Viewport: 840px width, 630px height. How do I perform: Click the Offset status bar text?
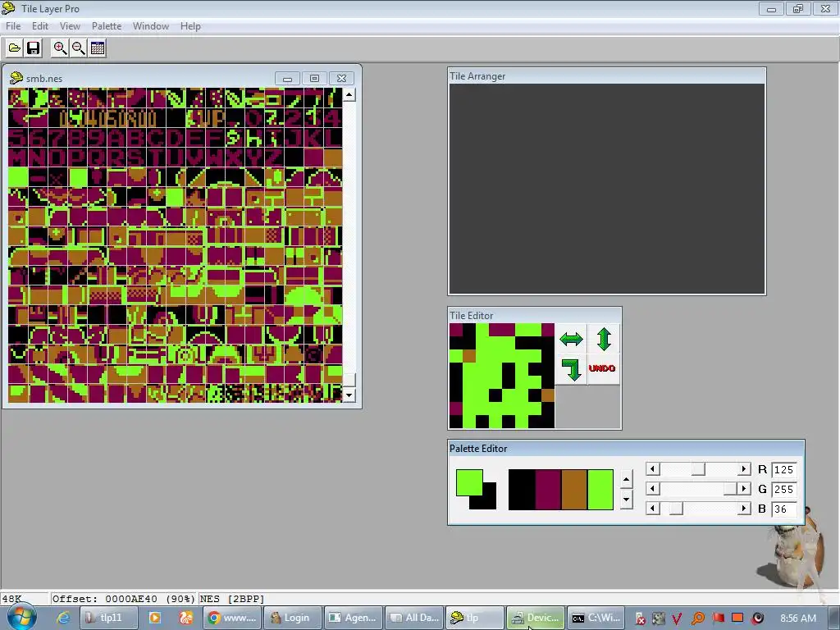coord(123,599)
